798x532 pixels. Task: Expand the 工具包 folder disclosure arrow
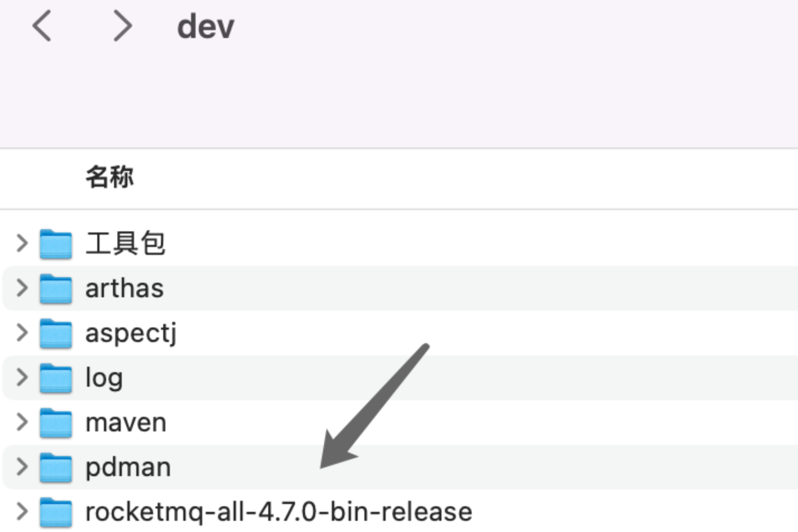22,243
